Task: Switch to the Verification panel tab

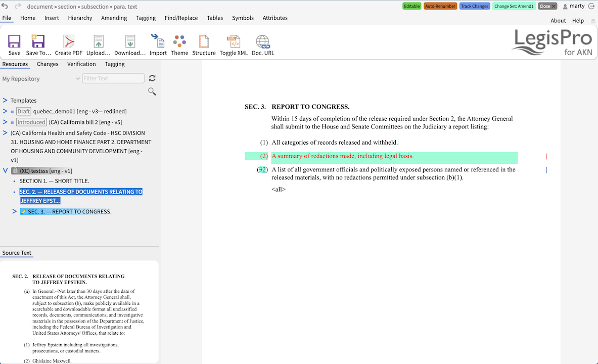Action: (81, 64)
